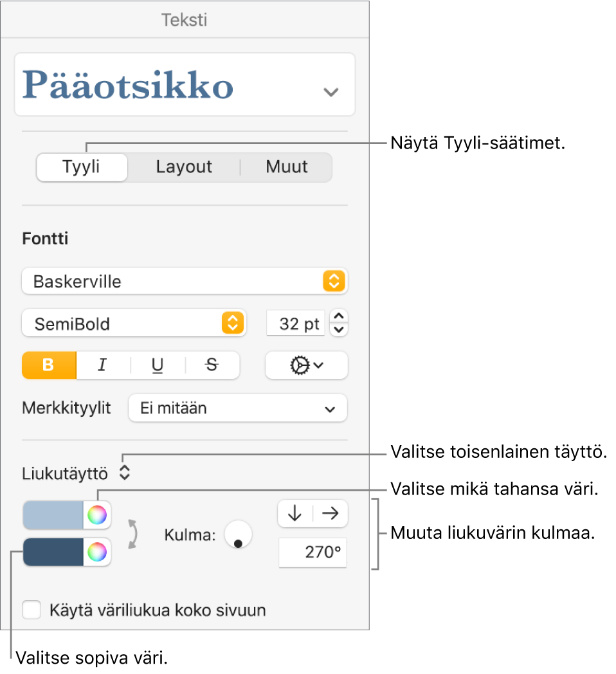Screen dimensions: 616x674
Task: Click the 270° angle field
Action: pos(313,552)
